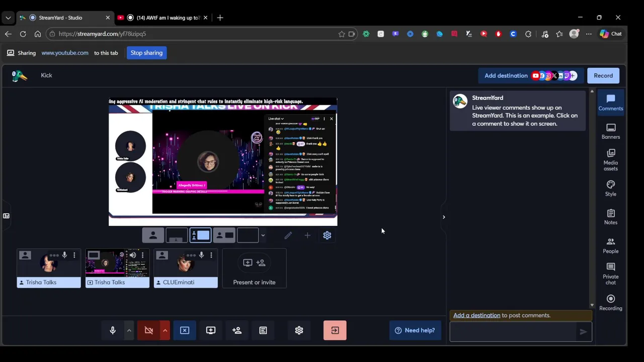Click the browser refresh icon

point(23,34)
